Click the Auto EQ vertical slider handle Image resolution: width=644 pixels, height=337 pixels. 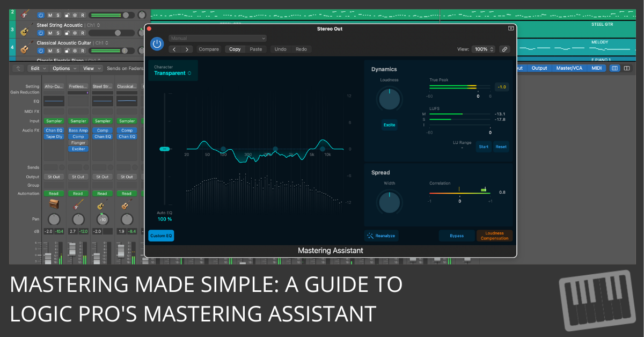[x=165, y=149]
